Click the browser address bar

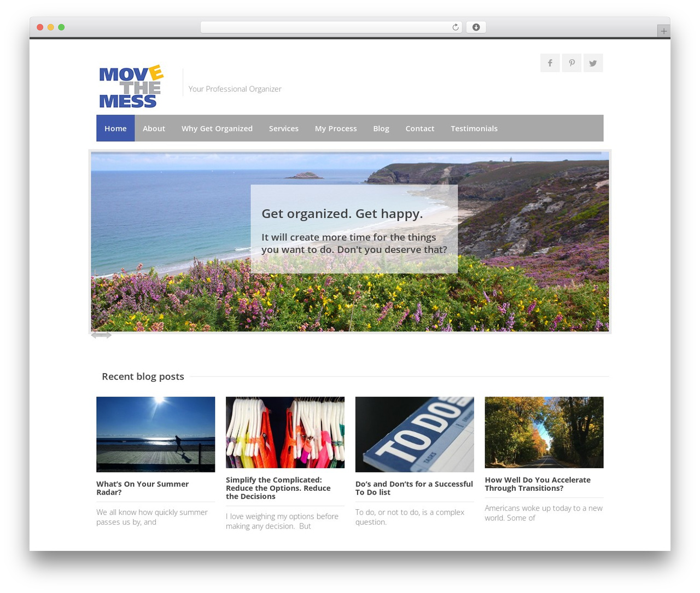point(331,27)
